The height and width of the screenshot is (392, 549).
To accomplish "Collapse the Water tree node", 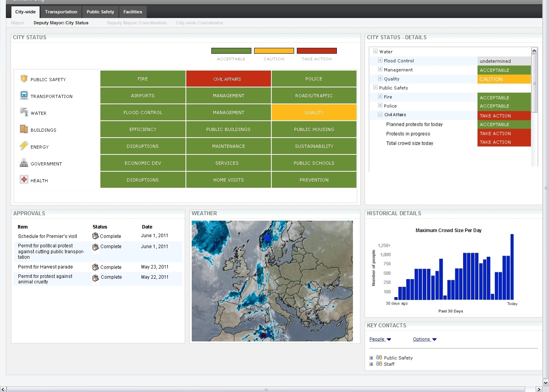I will click(375, 51).
